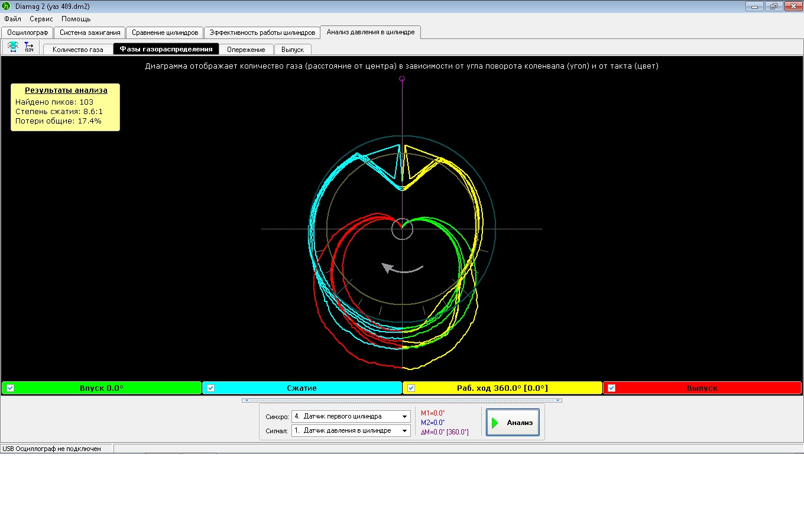This screenshot has height=532, width=804.
Task: Switch to the Количество газа sub-tab
Action: pyautogui.click(x=78, y=50)
